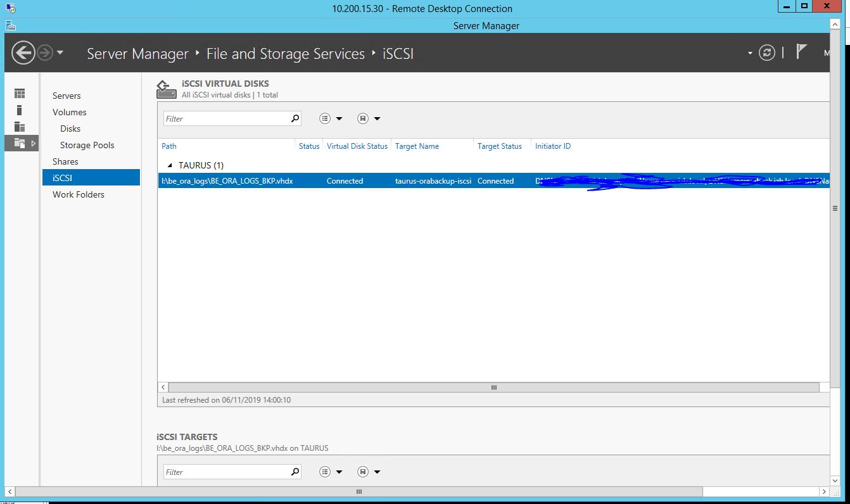Click the taurus-orabackup-iscsi target name cell

click(x=433, y=181)
